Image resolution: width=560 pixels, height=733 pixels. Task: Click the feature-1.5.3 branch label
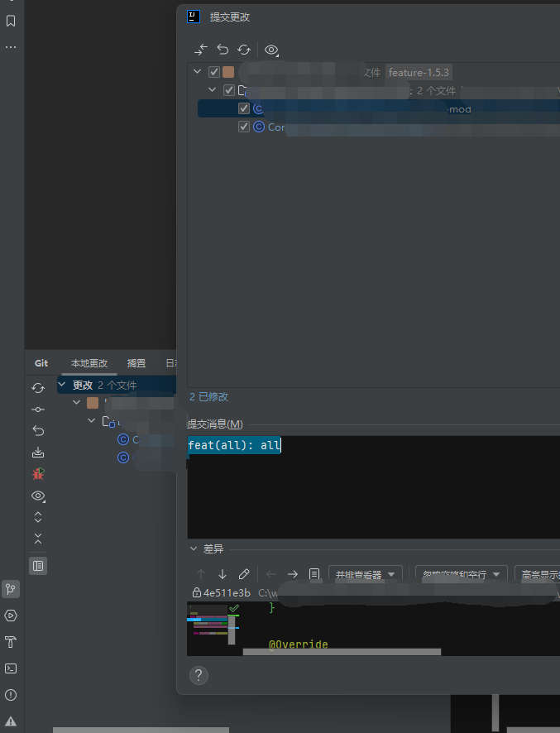click(x=419, y=73)
